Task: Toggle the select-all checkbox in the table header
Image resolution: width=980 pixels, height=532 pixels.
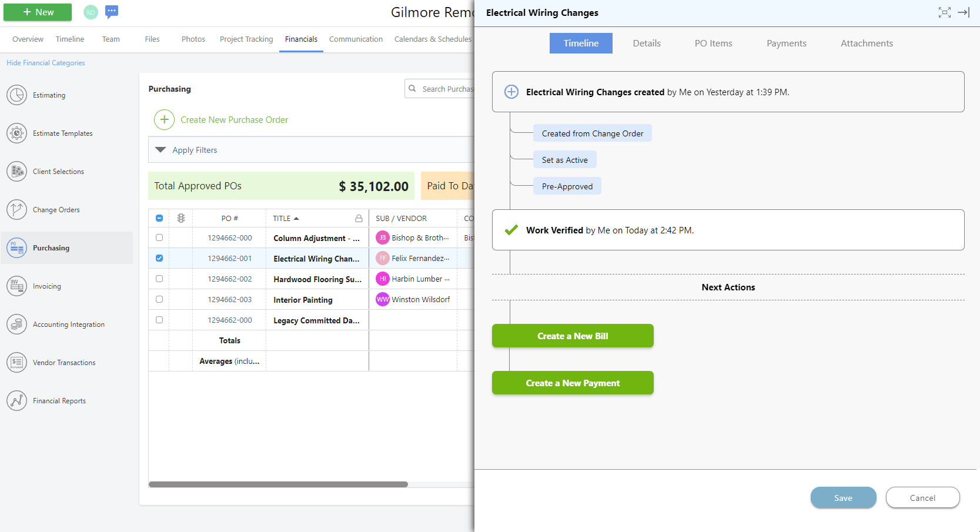Action: [x=159, y=218]
